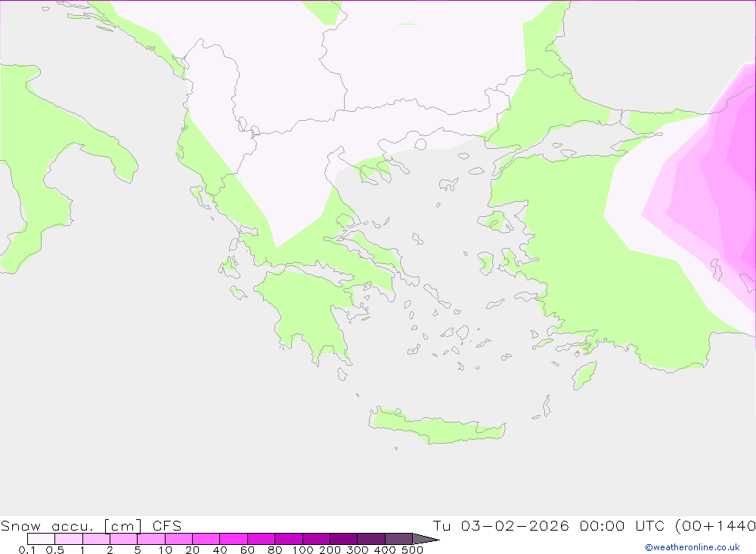Select the legend swatch between 200 and 300
The width and height of the screenshot is (756, 554).
point(343,539)
